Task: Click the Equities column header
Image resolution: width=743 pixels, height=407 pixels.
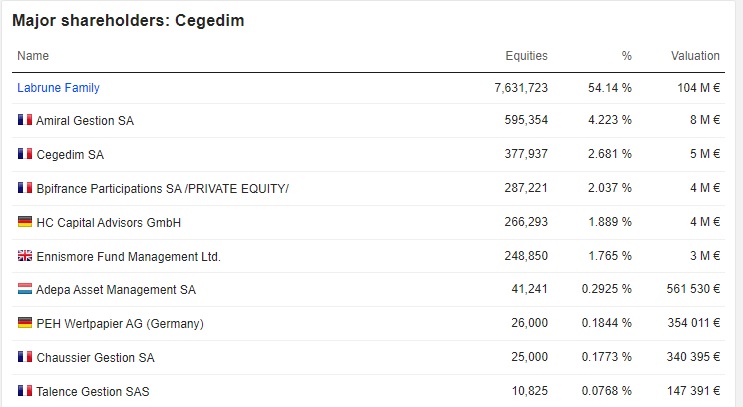Action: [x=526, y=56]
